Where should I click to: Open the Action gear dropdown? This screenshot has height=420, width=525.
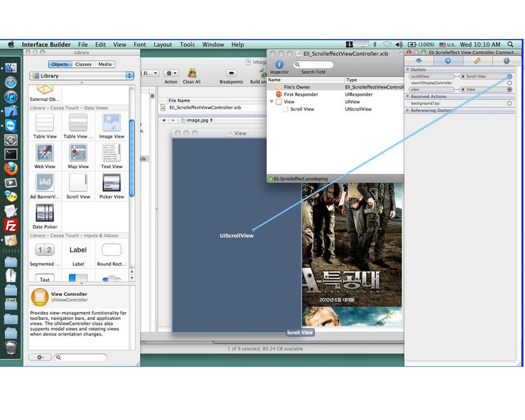[x=172, y=73]
